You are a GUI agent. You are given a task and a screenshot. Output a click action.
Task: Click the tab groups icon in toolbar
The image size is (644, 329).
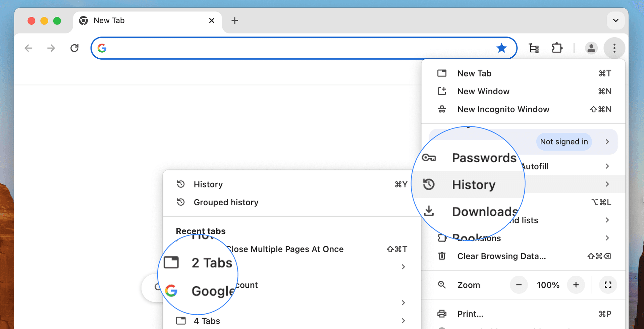[x=534, y=48]
